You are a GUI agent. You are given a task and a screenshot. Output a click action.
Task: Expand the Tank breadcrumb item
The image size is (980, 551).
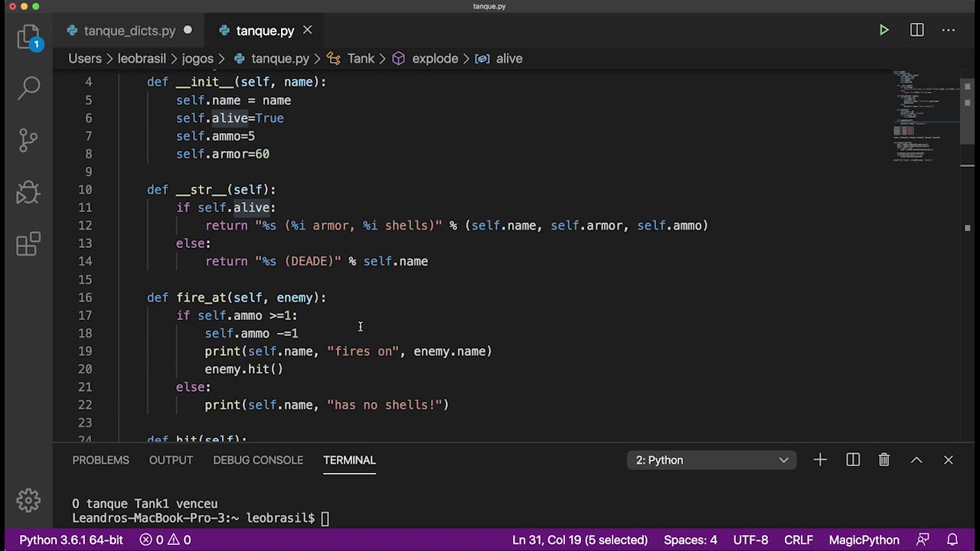[361, 58]
